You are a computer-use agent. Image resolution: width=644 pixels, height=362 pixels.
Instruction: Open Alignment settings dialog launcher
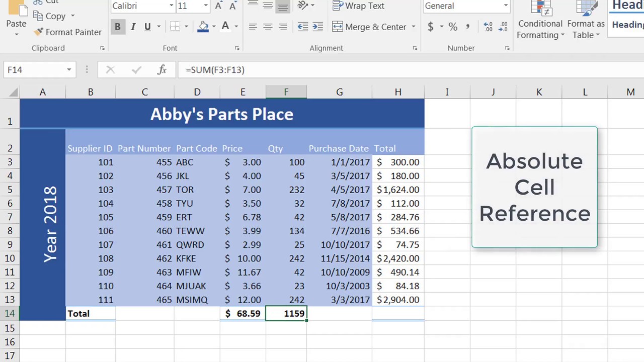415,48
